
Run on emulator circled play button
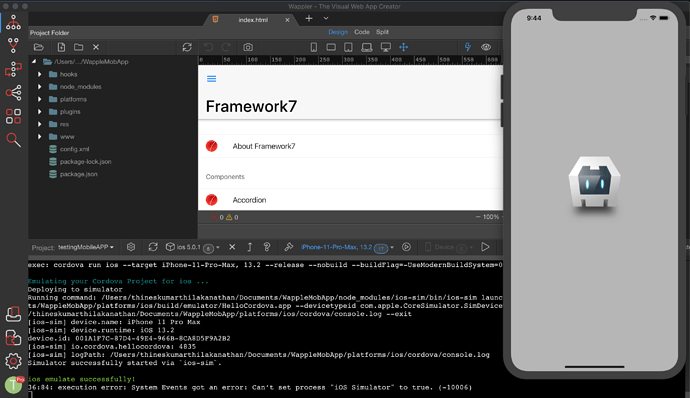[407, 247]
